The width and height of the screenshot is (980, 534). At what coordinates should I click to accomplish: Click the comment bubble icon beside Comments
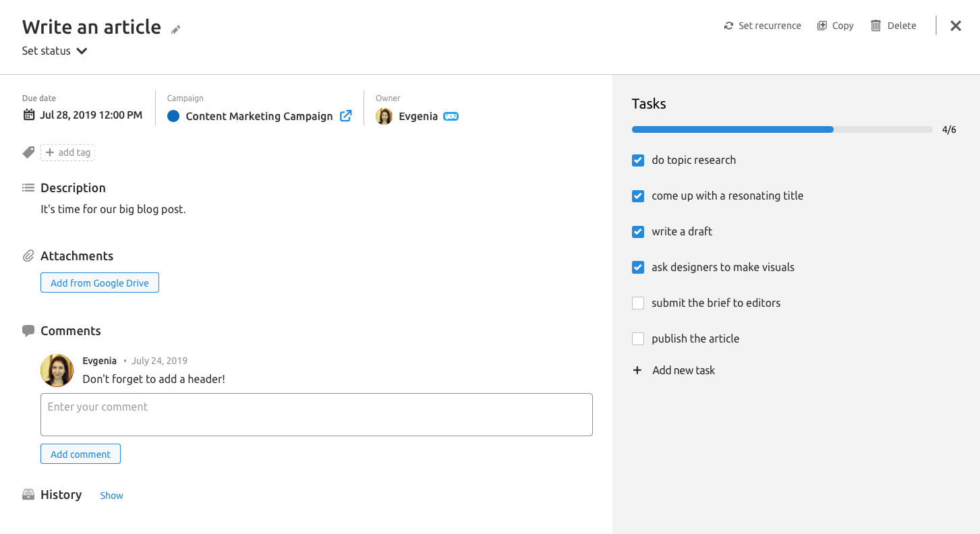pyautogui.click(x=28, y=330)
